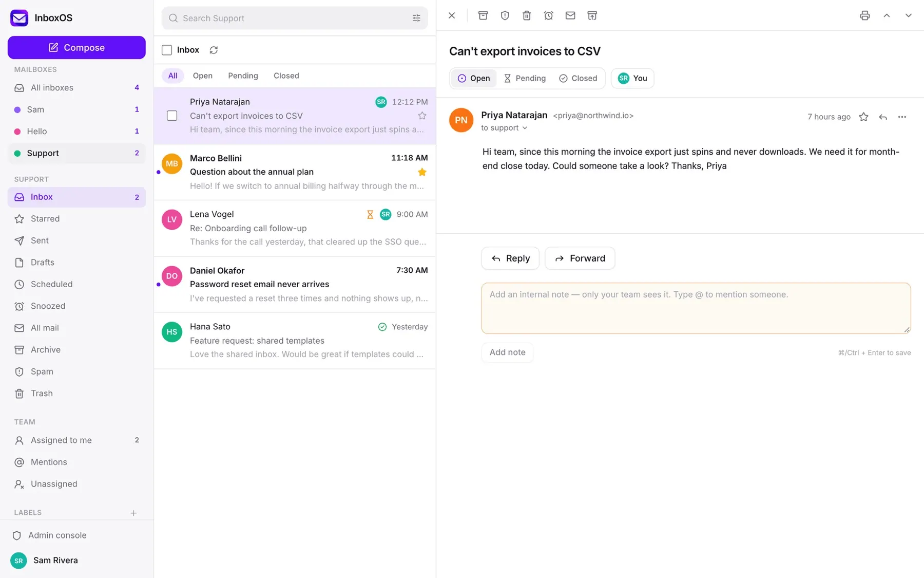
Task: Star the 'Can't export invoices to CSV' list row
Action: (x=422, y=116)
